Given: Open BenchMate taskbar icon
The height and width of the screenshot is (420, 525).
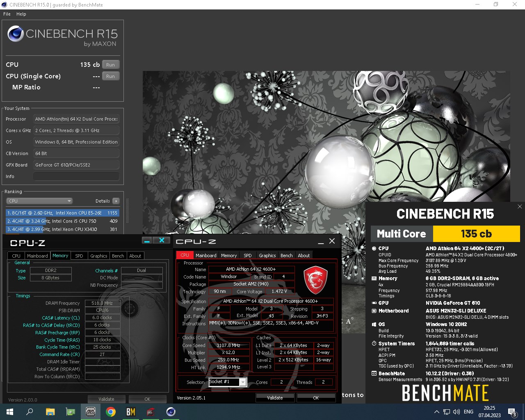Looking at the screenshot, I should click(x=131, y=412).
